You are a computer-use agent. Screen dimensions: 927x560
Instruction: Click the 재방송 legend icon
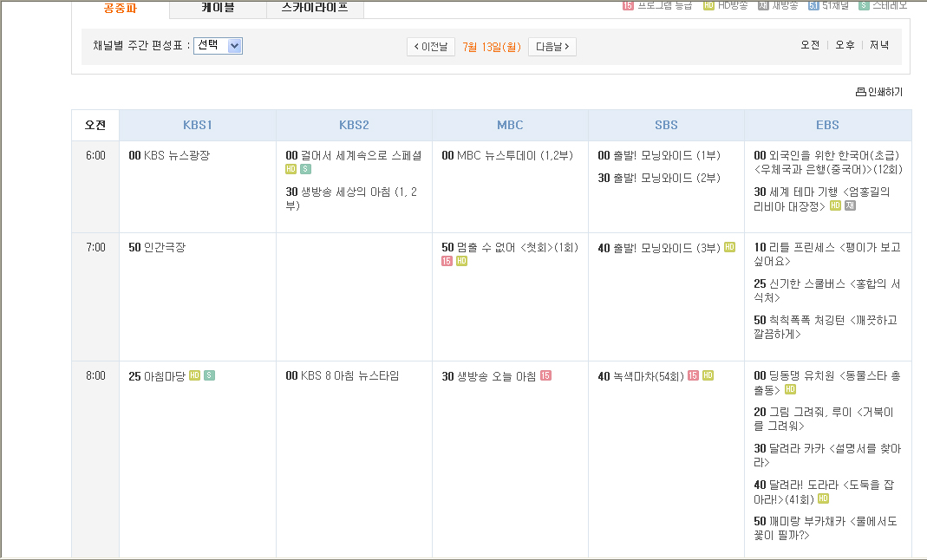pyautogui.click(x=763, y=5)
